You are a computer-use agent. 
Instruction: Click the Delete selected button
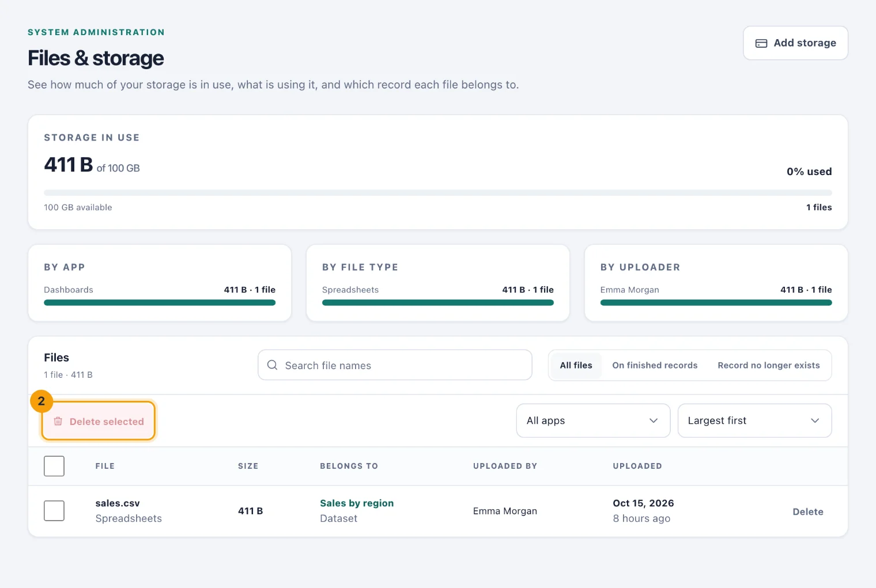point(98,421)
